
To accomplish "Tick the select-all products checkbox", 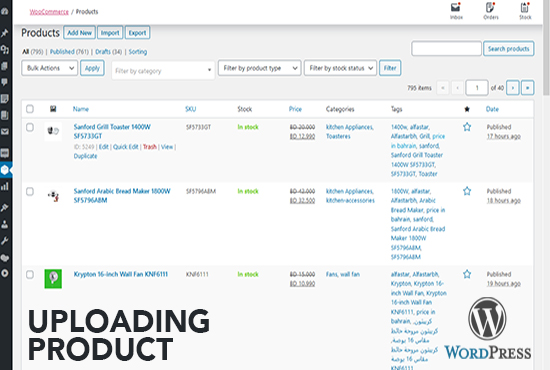I will coord(30,109).
